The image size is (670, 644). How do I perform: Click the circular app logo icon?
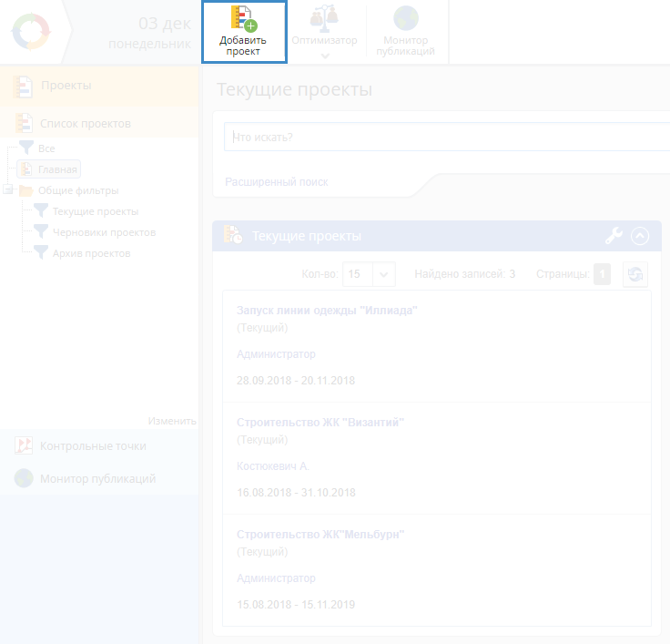click(x=34, y=33)
